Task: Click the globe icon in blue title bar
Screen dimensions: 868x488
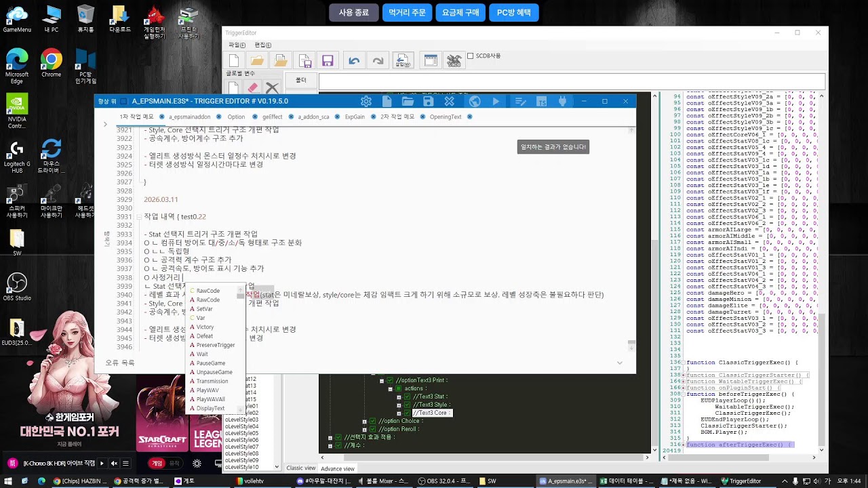Action: point(475,101)
